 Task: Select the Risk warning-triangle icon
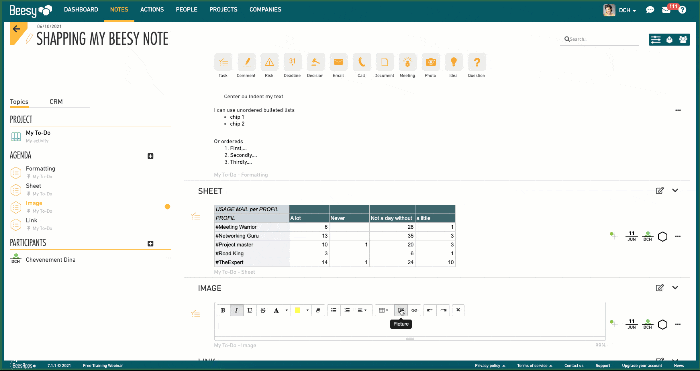269,62
